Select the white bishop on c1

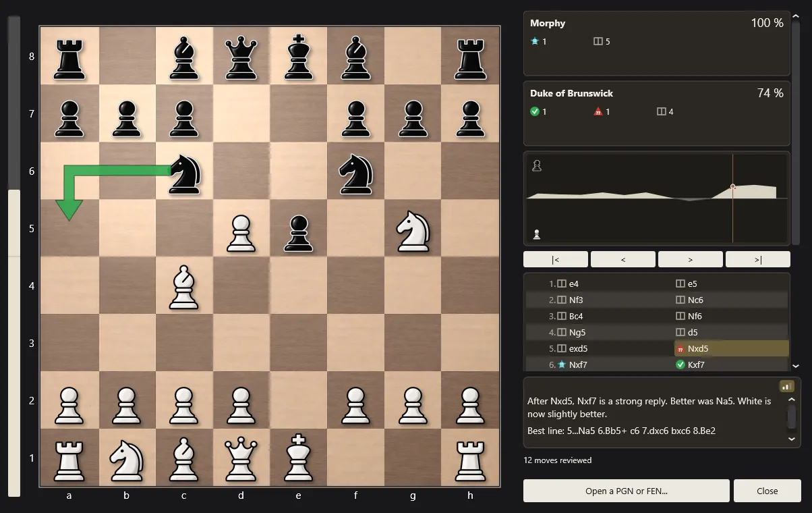[x=183, y=458]
